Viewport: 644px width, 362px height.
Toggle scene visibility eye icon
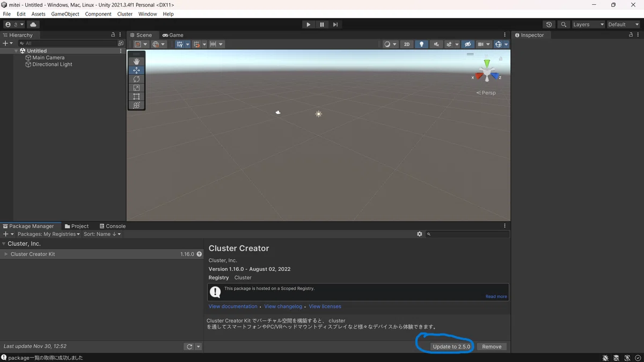coord(468,45)
